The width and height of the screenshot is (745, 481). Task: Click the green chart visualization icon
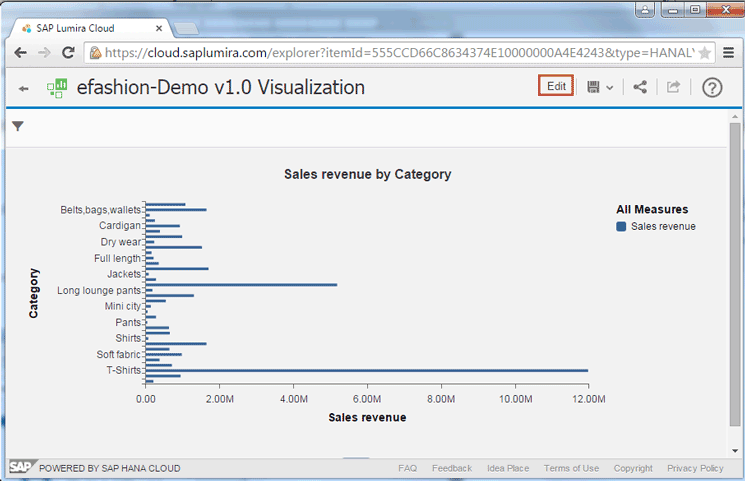[x=57, y=88]
